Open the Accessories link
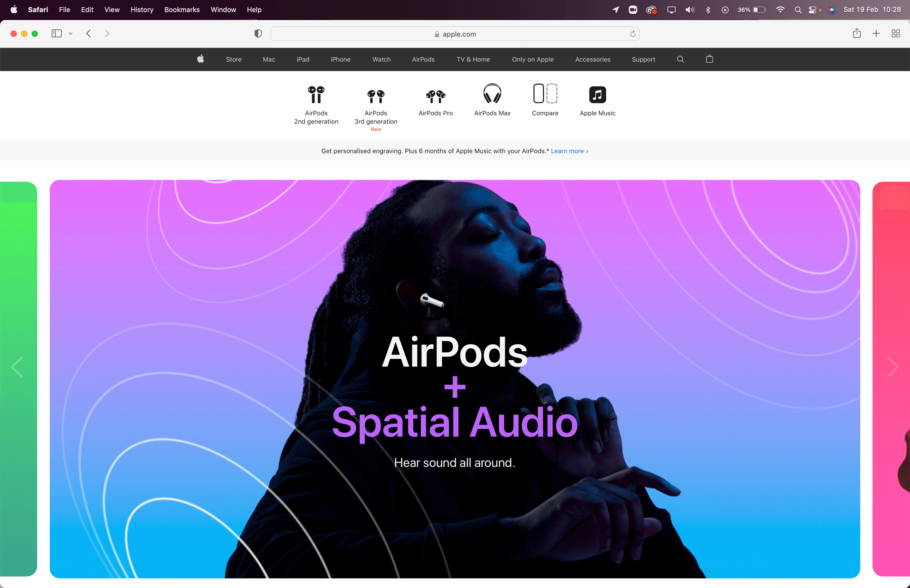This screenshot has height=588, width=910. coord(593,59)
